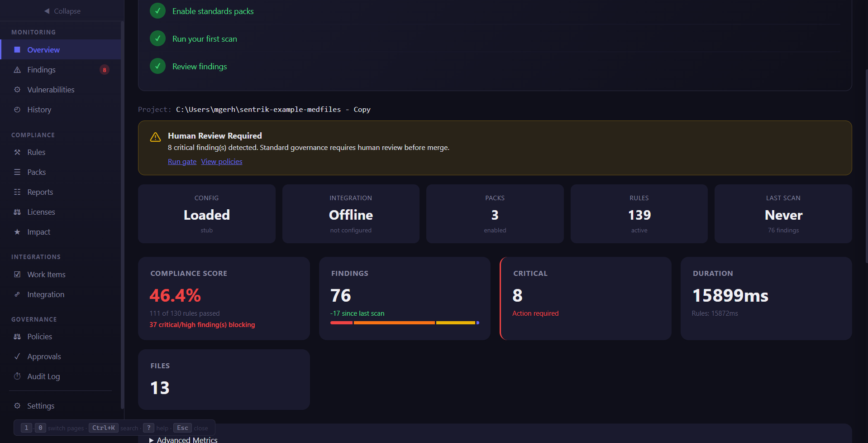Click the Impact star icon
Viewport: 868px width, 443px height.
17,231
